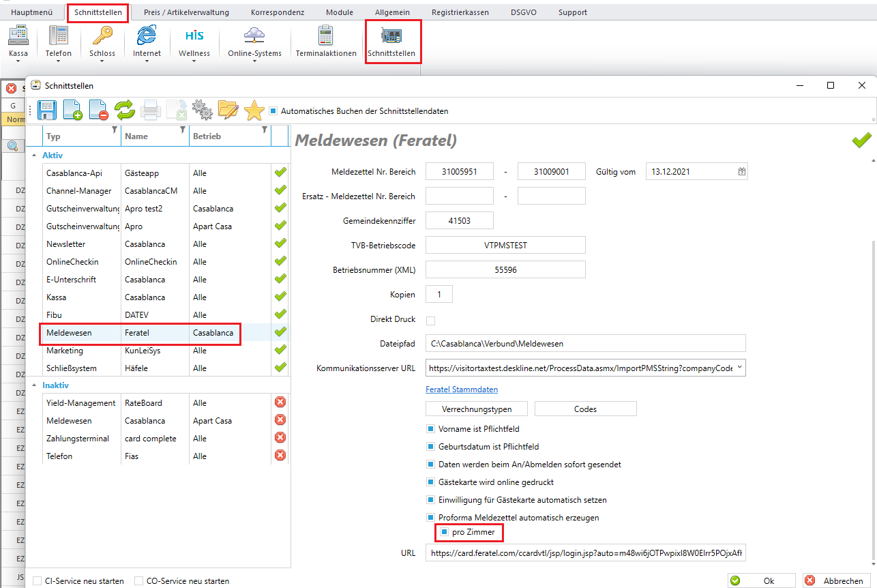Viewport: 877px width, 588px height.
Task: Click the Dateipfad input field
Action: 586,343
